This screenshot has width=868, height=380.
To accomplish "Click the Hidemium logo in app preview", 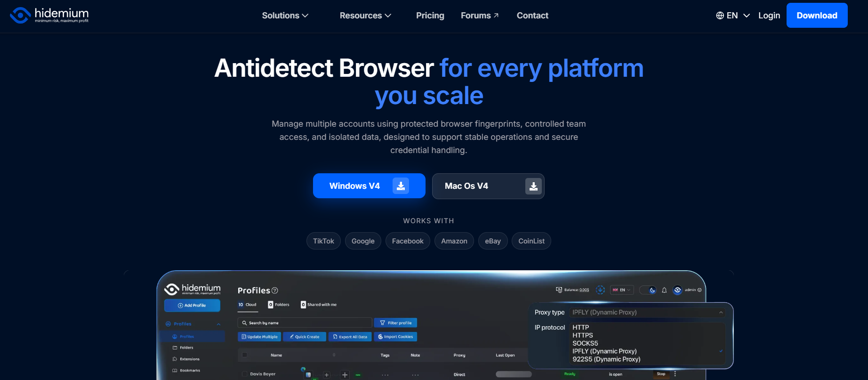I will [x=192, y=289].
